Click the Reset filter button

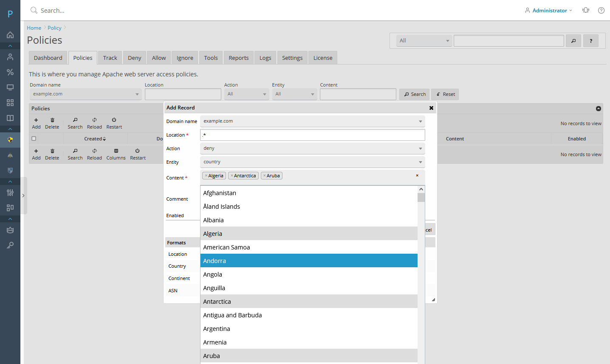click(x=445, y=94)
